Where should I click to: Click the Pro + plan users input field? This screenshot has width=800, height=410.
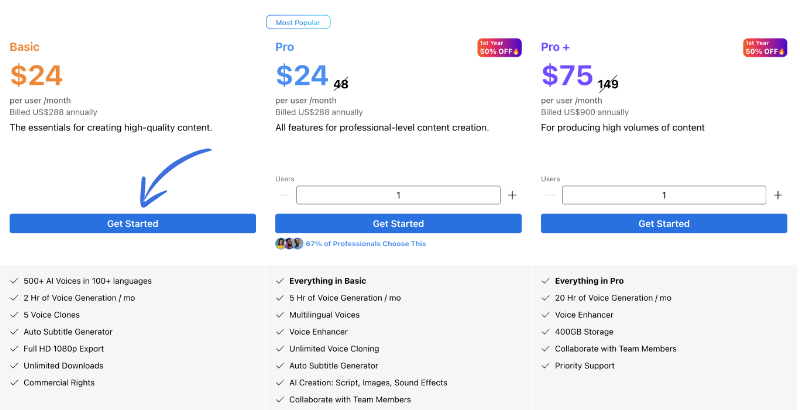coord(664,196)
